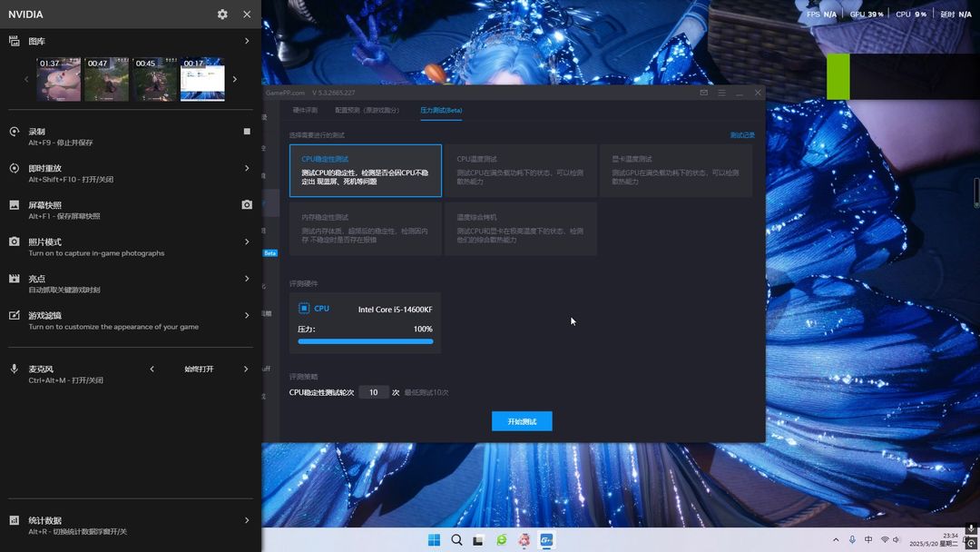Click the CPU chip icon
The width and height of the screenshot is (980, 552).
pos(304,308)
